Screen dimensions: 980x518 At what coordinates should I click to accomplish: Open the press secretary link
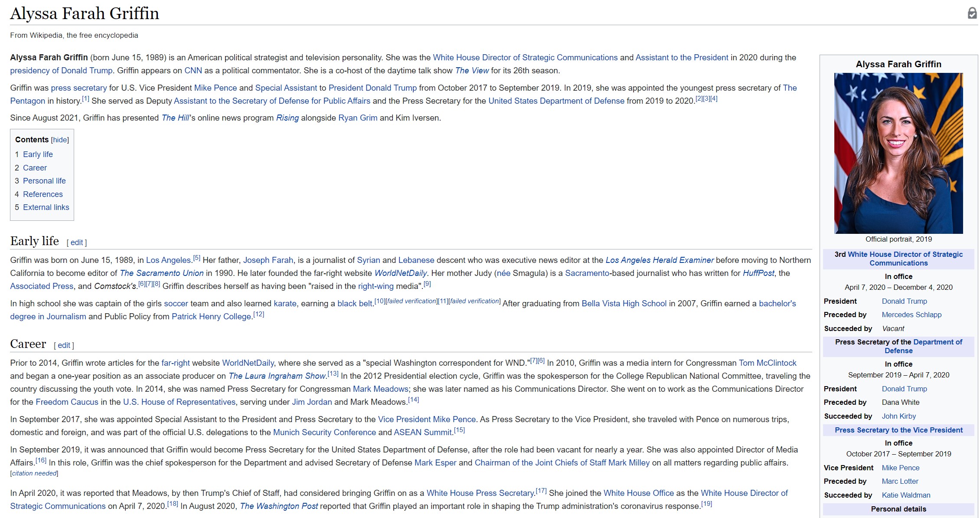coord(79,88)
